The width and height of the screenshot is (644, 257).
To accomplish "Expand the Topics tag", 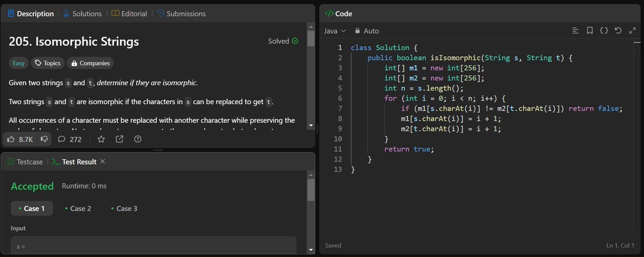I will tap(47, 63).
